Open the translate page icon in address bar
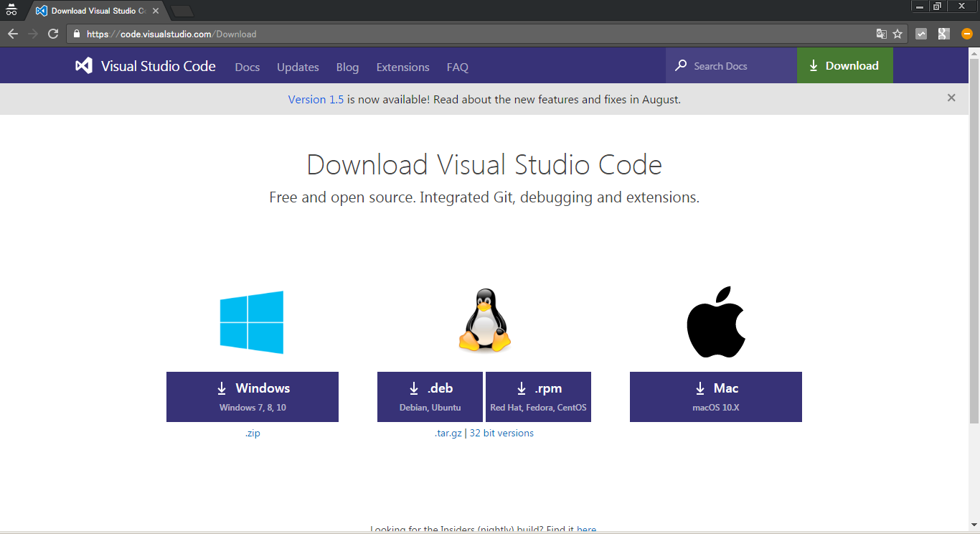This screenshot has height=534, width=980. (x=881, y=34)
